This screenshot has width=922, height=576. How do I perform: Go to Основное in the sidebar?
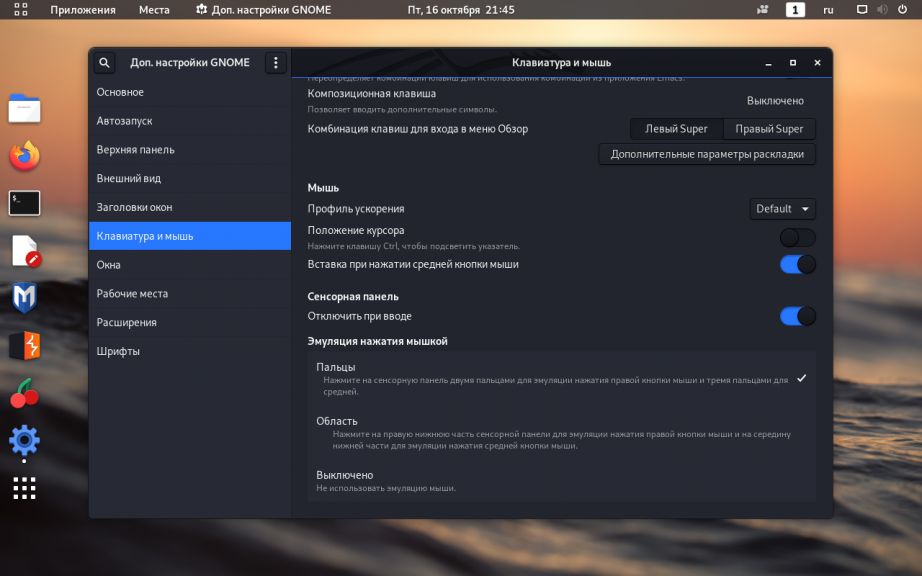(x=190, y=92)
